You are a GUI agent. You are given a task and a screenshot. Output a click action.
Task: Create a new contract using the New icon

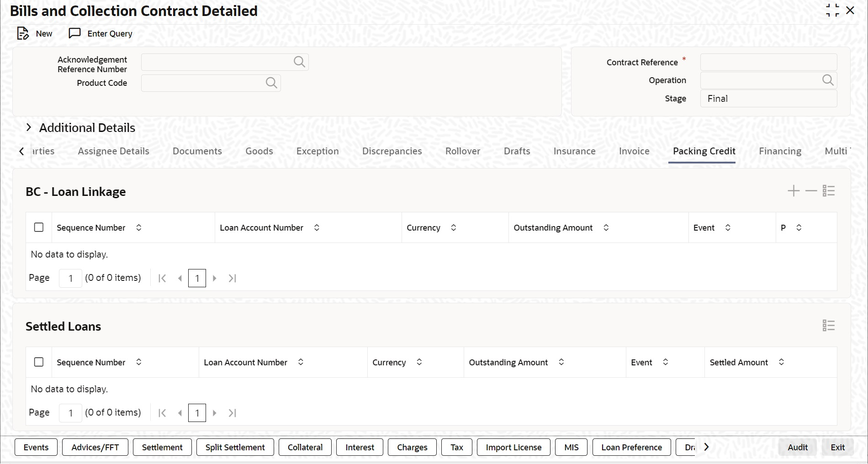coord(22,33)
